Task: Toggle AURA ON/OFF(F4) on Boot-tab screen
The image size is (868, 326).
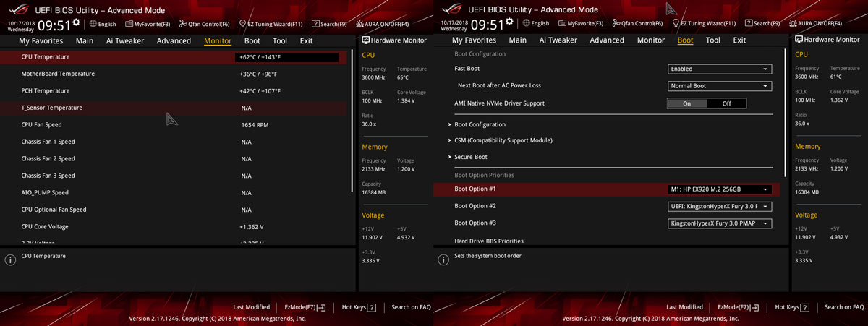Action: pos(815,24)
